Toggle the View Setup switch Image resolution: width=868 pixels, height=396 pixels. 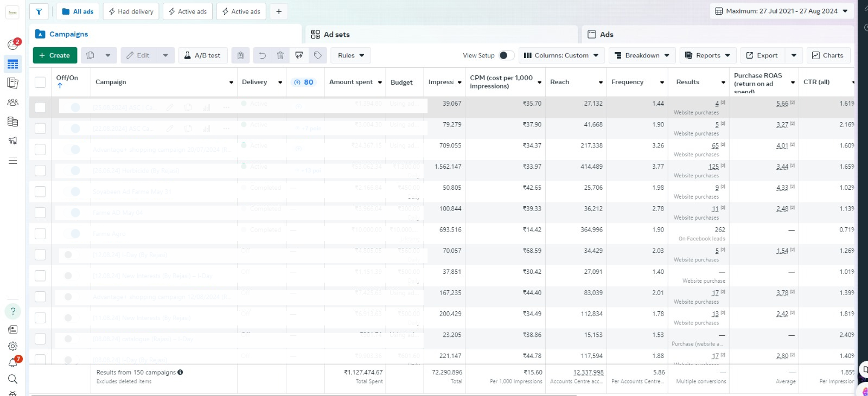506,55
